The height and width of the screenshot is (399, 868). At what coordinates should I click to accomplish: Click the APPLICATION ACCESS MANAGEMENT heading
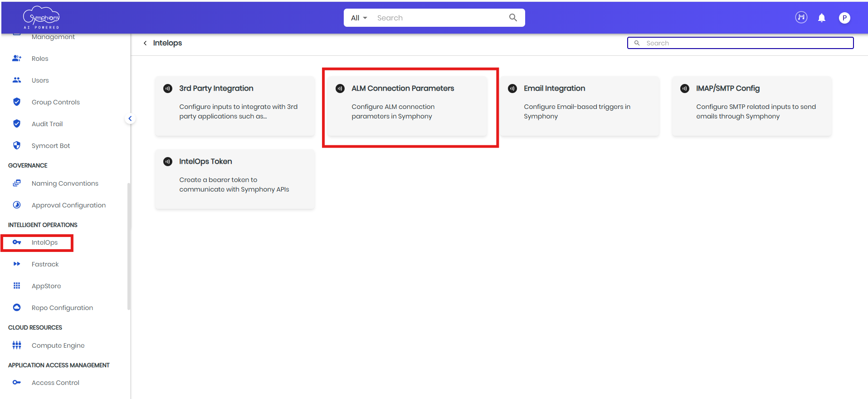point(59,365)
